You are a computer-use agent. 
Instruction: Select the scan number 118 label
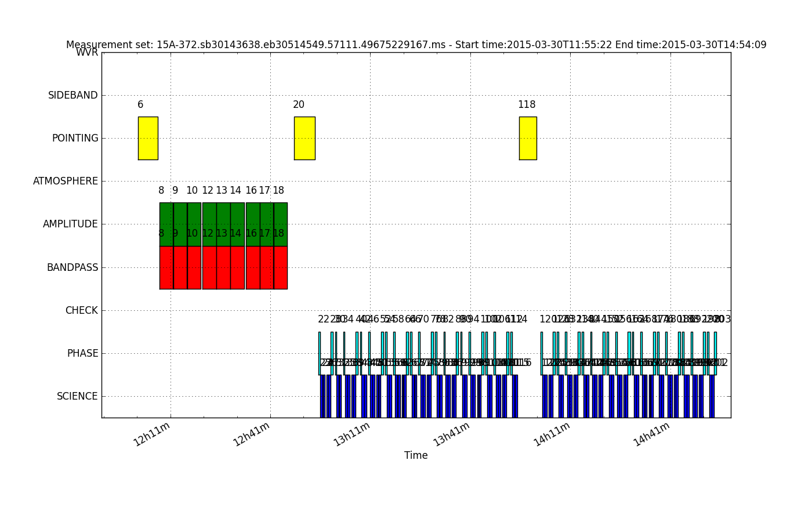click(x=527, y=105)
